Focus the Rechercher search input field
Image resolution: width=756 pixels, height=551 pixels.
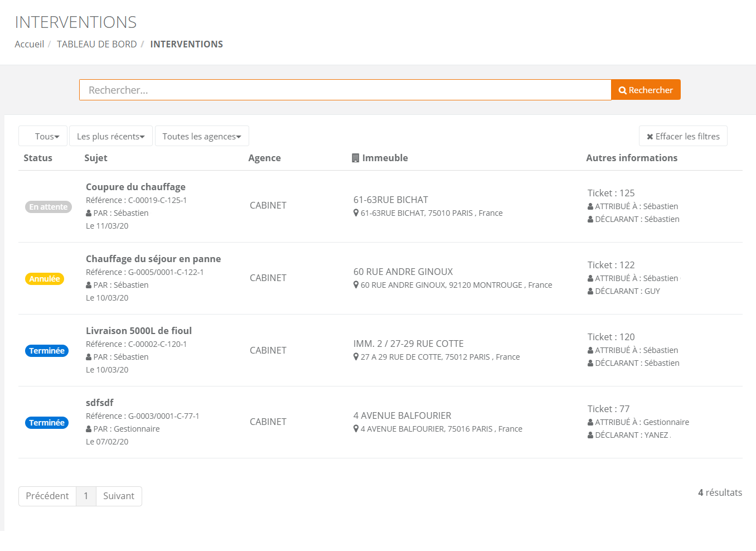pos(345,90)
